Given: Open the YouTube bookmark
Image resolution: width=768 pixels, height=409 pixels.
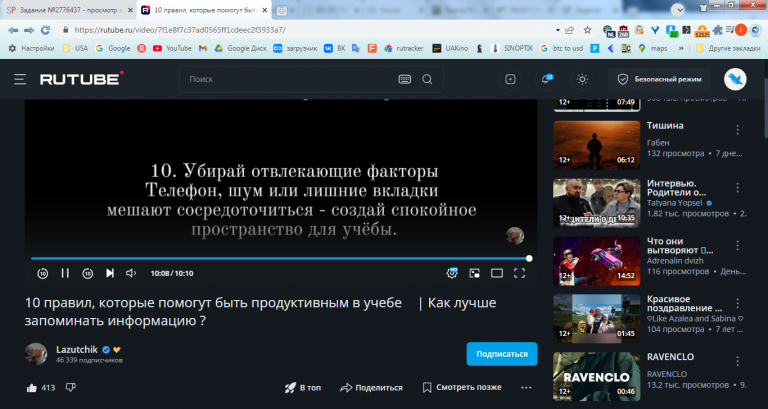Looking at the screenshot, I should click(x=172, y=48).
